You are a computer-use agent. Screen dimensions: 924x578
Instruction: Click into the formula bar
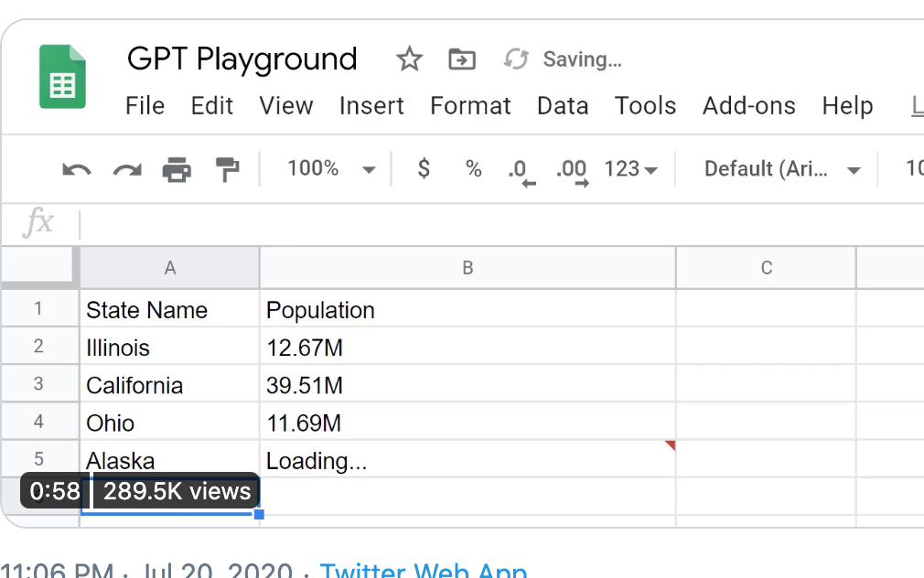[x=501, y=224]
